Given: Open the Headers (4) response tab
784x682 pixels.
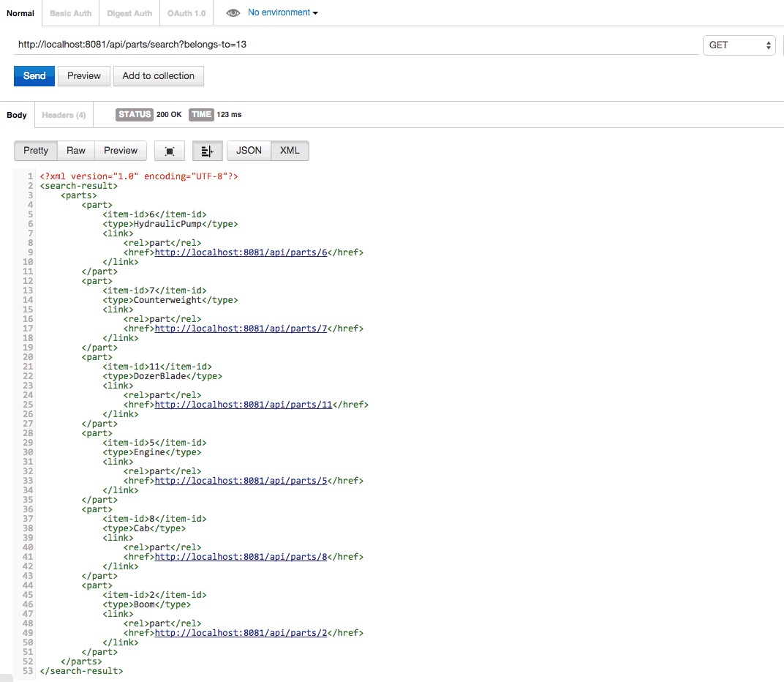Looking at the screenshot, I should coord(64,115).
